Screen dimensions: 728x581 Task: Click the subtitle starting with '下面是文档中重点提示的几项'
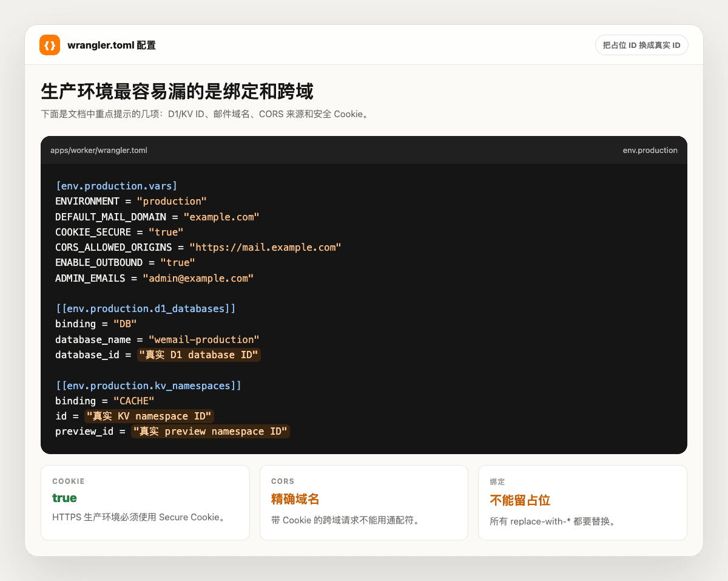coord(204,114)
